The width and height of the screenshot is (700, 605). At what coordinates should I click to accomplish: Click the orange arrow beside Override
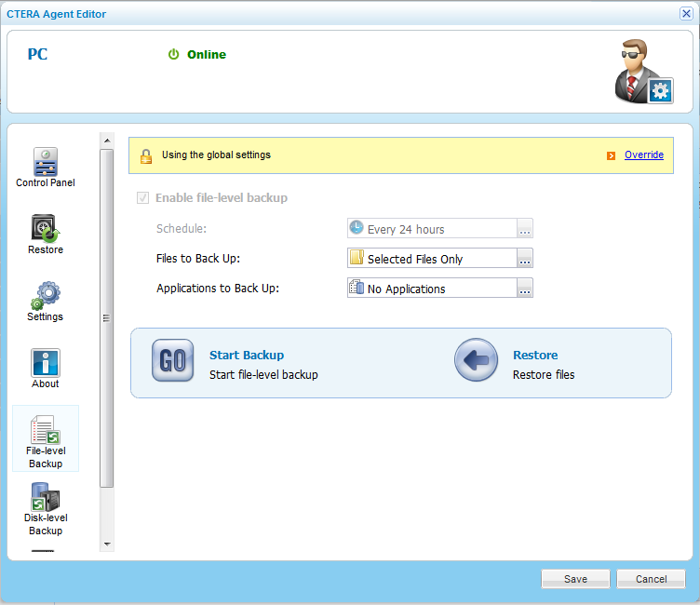tap(611, 155)
